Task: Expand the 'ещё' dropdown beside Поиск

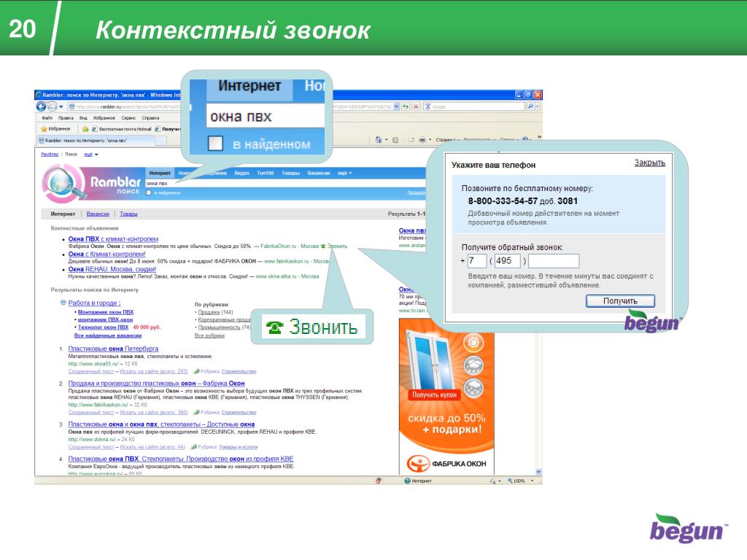Action: click(91, 155)
